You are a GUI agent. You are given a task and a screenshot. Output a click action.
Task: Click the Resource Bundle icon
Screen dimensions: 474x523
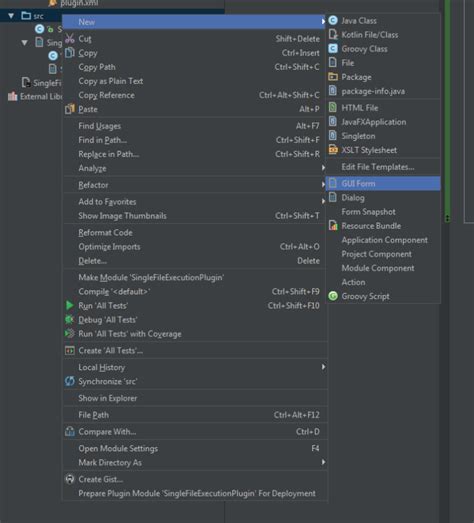pyautogui.click(x=333, y=225)
